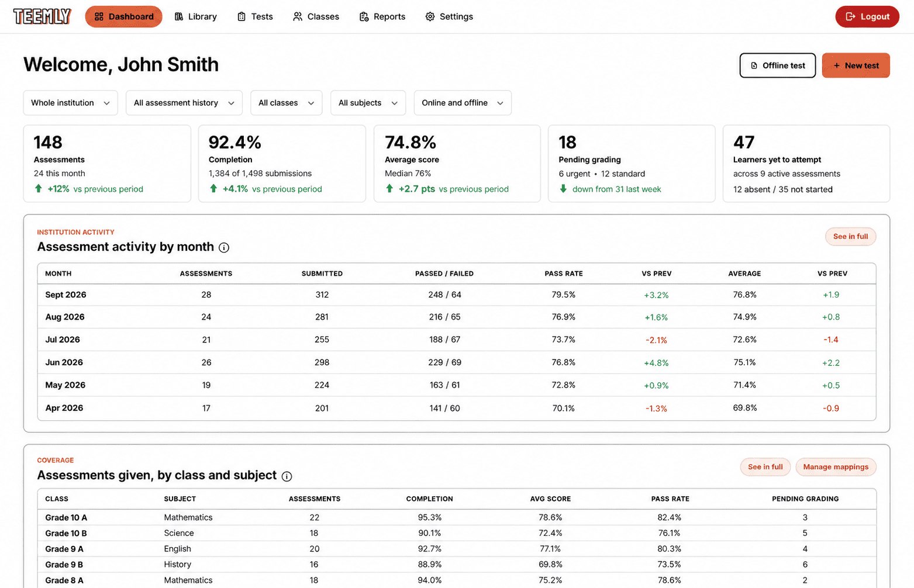
Task: Click Science in the Grade 10 B row
Action: point(179,534)
